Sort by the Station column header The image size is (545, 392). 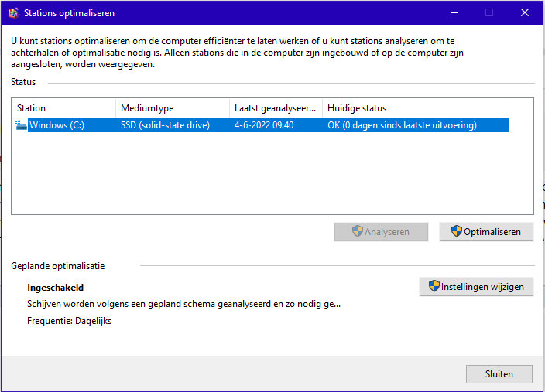pyautogui.click(x=63, y=108)
